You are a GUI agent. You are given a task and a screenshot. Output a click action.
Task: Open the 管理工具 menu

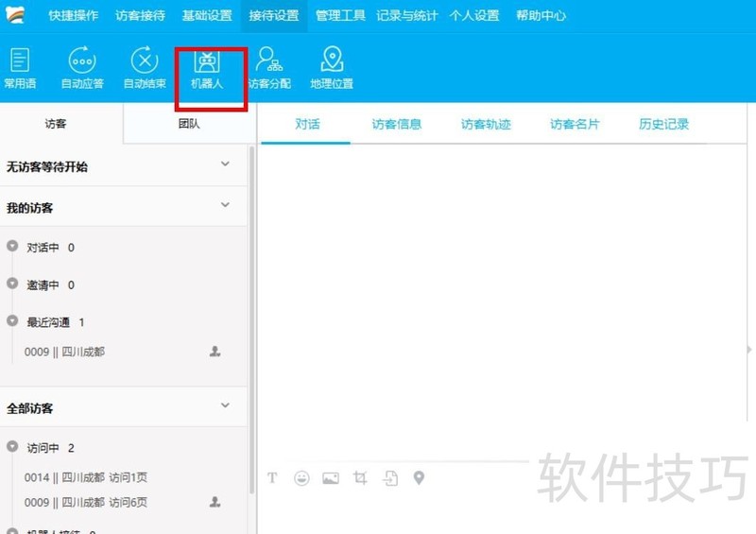coord(340,15)
